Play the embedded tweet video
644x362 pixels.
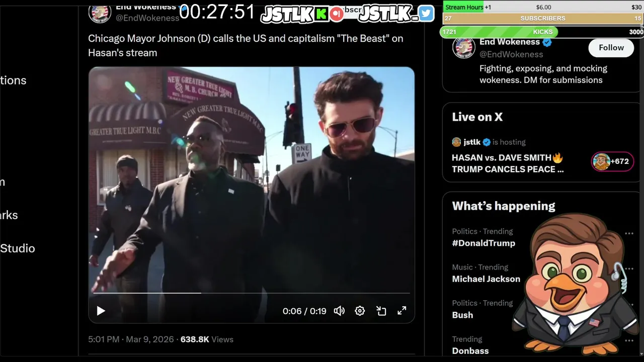point(101,311)
